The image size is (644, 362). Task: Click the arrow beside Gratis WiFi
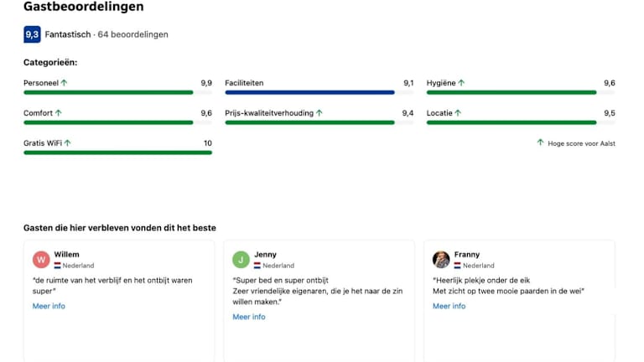[x=68, y=143]
